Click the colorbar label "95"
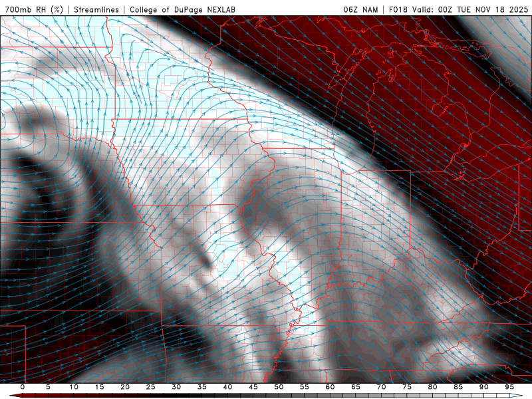The height and width of the screenshot is (399, 532). point(509,387)
